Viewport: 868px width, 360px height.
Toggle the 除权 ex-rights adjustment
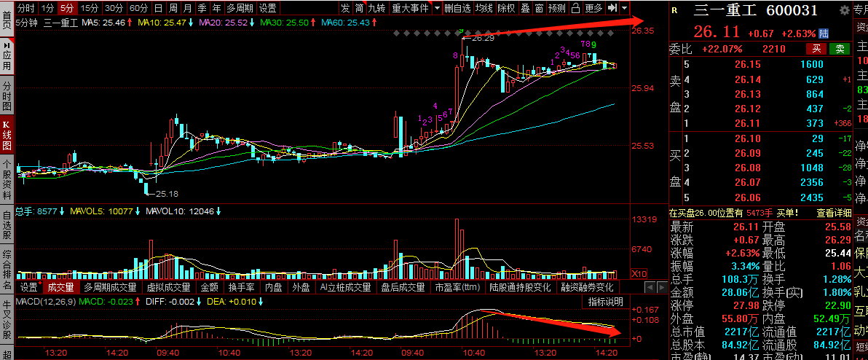(x=506, y=8)
